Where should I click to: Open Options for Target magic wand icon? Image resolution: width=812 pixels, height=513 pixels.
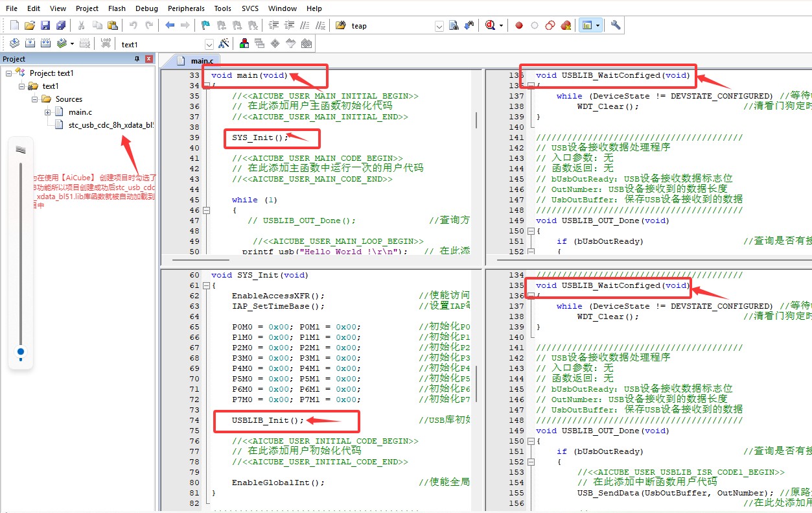pos(224,43)
